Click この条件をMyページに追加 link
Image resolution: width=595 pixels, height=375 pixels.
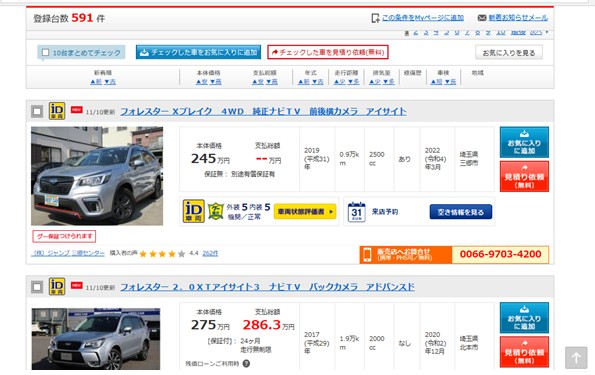(423, 18)
